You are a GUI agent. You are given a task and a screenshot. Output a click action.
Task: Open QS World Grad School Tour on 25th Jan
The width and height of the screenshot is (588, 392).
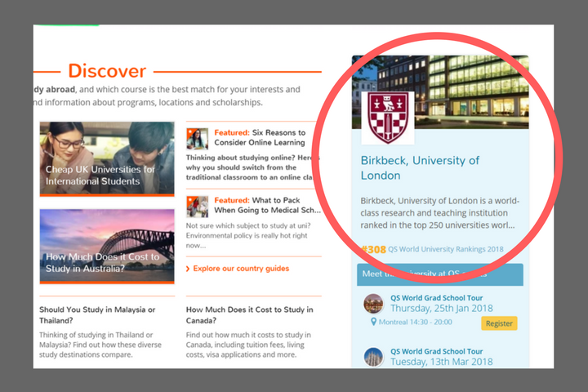pyautogui.click(x=436, y=298)
